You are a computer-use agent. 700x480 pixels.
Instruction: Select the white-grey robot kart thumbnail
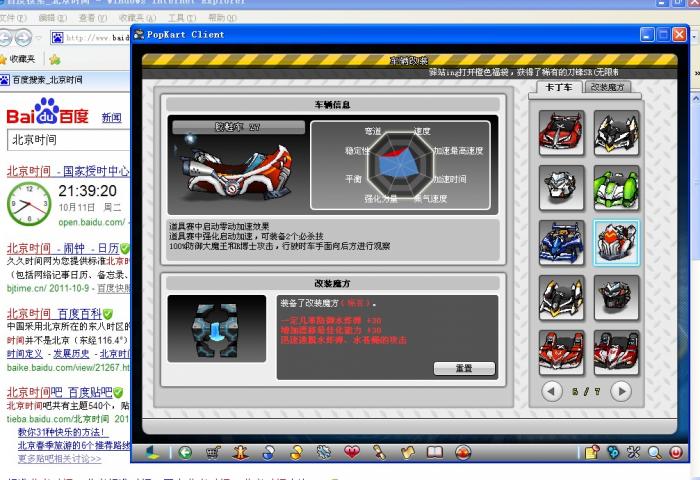(561, 188)
